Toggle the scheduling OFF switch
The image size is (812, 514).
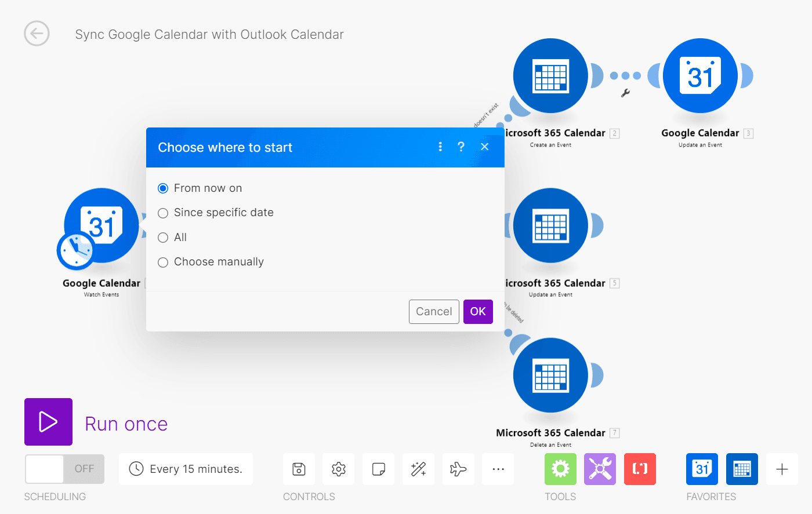coord(64,469)
